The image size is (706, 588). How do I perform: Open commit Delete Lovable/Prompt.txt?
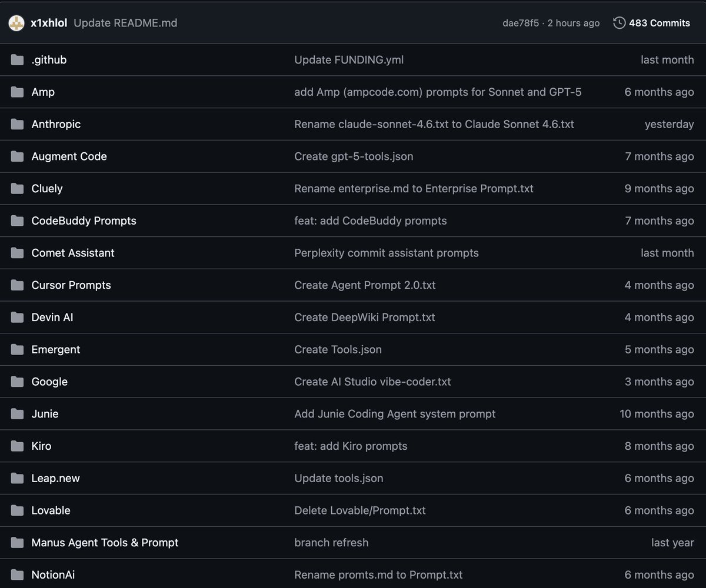coord(360,511)
